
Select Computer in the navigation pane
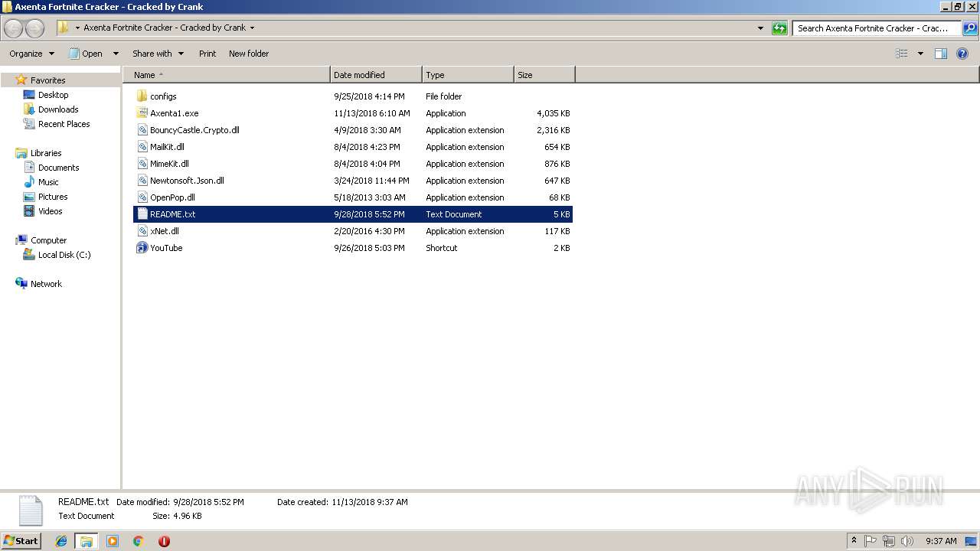click(x=48, y=240)
